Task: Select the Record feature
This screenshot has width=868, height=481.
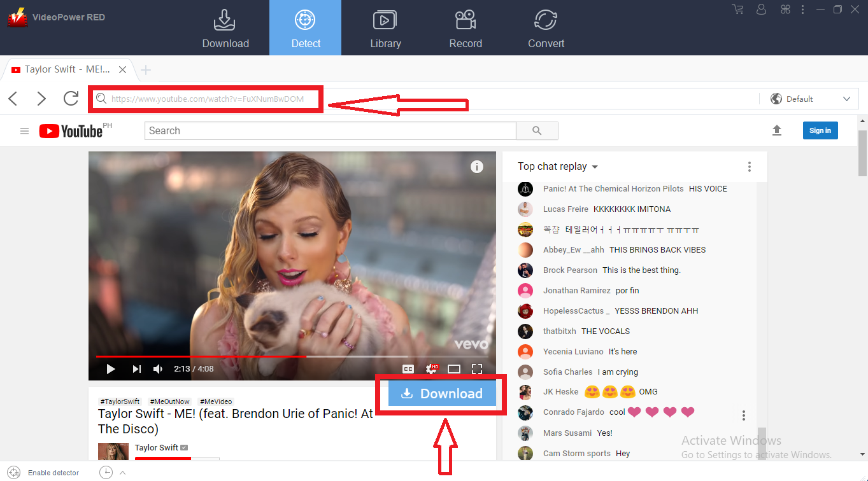Action: pyautogui.click(x=466, y=28)
